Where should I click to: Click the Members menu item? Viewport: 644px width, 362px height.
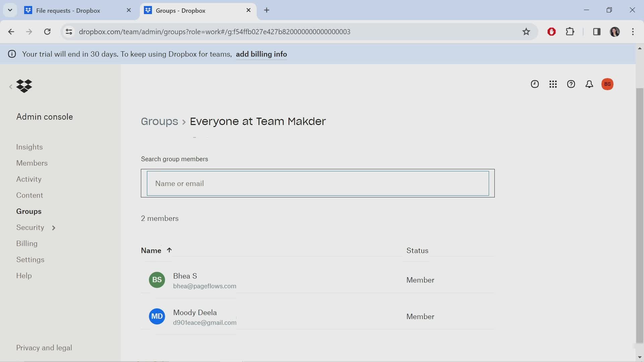pos(32,163)
